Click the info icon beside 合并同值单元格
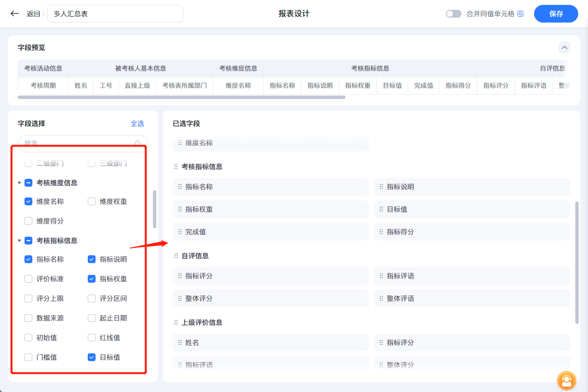 tap(520, 14)
